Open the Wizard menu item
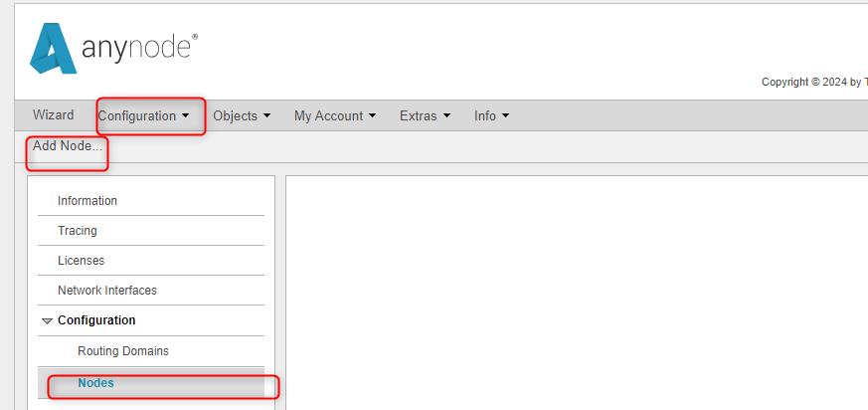Screen dimensions: 868x410 [x=53, y=115]
